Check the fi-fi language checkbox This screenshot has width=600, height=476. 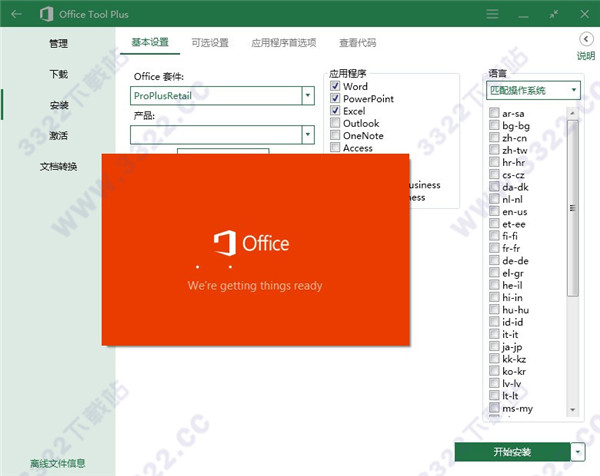tap(494, 235)
